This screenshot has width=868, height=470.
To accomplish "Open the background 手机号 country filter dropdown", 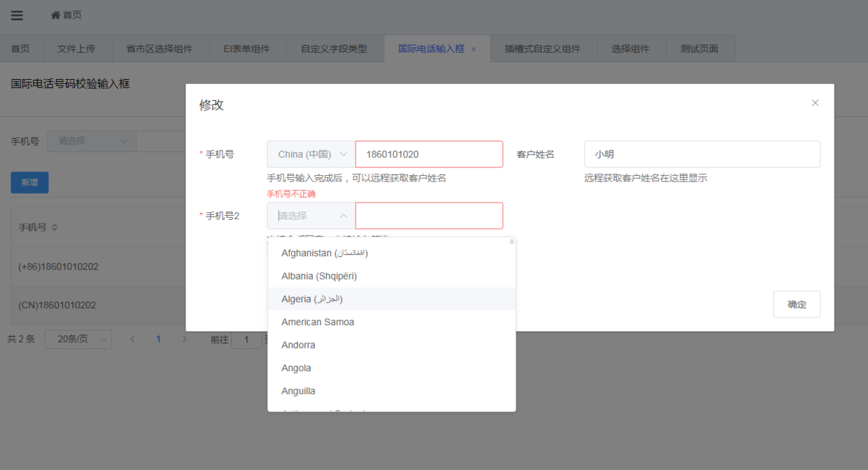I will pos(92,141).
